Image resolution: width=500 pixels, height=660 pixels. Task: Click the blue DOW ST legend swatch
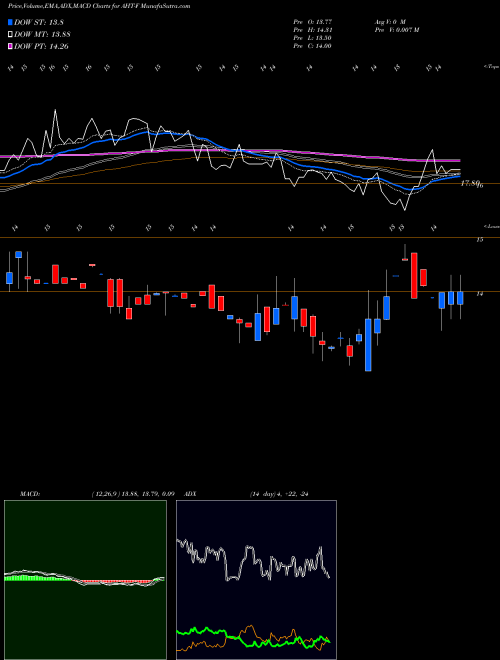click(10, 22)
